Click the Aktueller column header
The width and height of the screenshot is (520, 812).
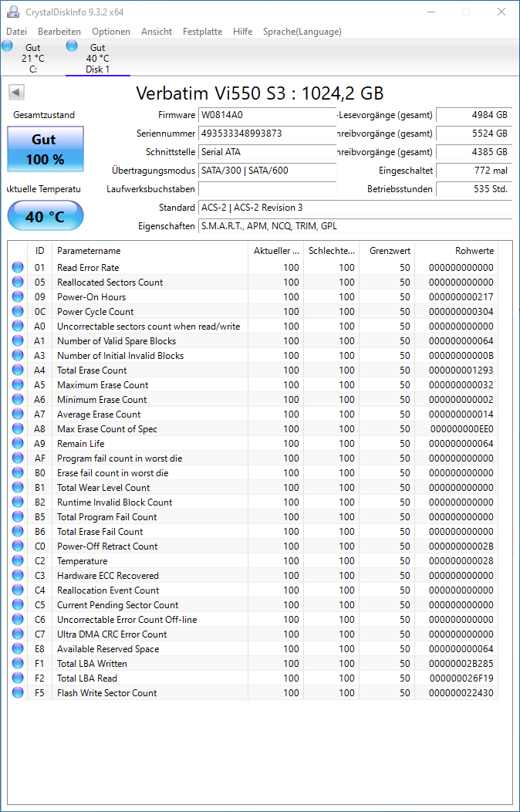275,251
